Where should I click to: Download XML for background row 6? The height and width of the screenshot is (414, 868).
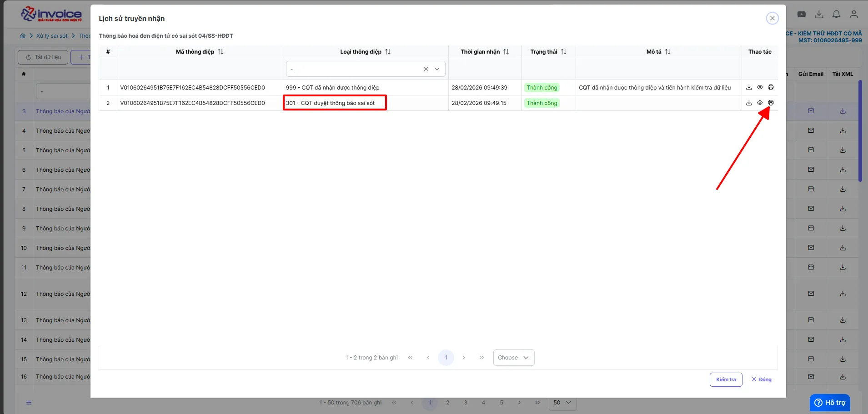click(843, 170)
